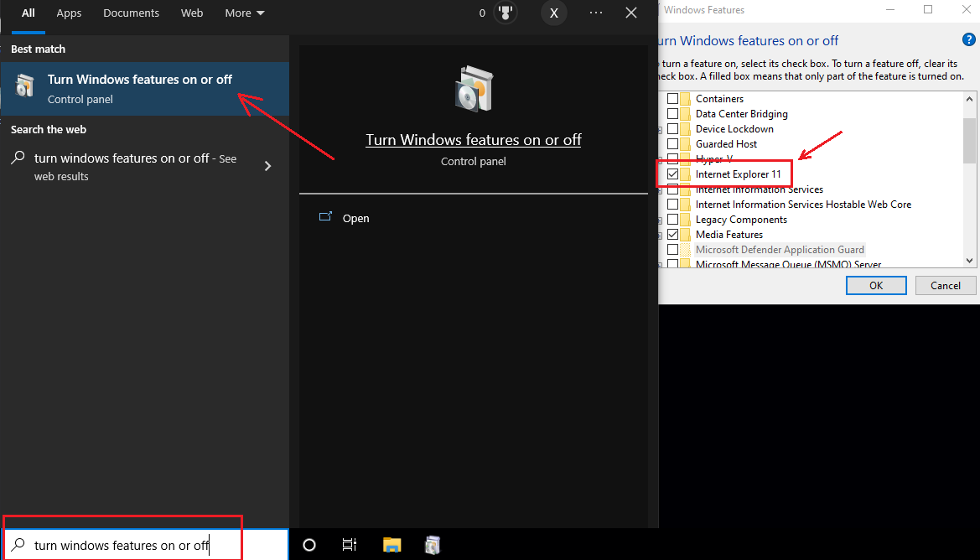Close the search panel
Screen dimensions: 980x560
tap(631, 13)
